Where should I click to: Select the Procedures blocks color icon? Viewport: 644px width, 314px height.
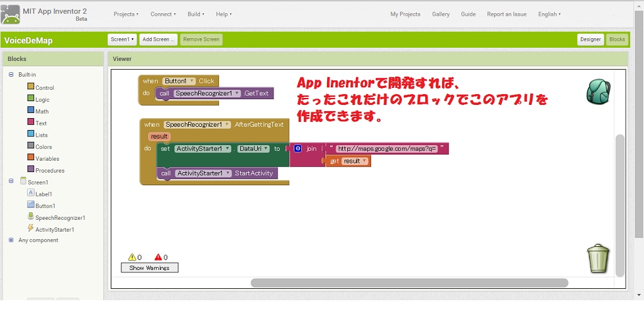pyautogui.click(x=30, y=169)
